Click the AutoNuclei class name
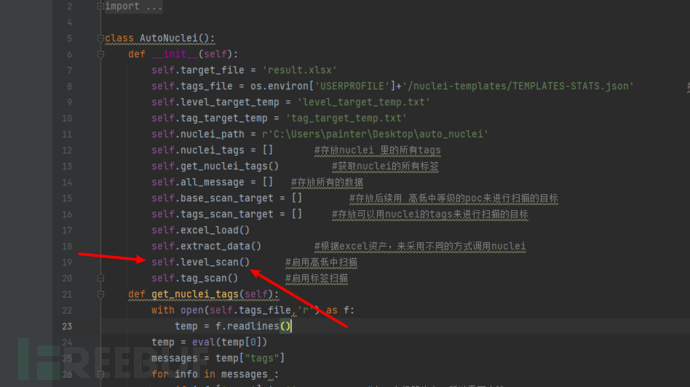Viewport: 690px width, 387px height. (169, 38)
